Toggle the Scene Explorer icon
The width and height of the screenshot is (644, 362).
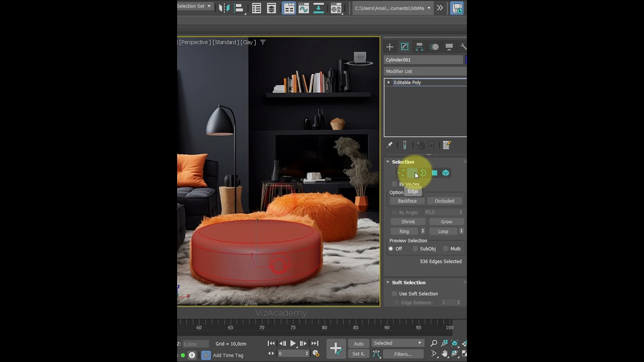(x=257, y=8)
